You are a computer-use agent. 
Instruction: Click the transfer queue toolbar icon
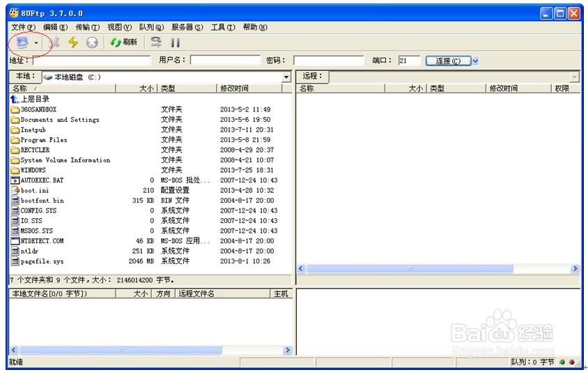(x=156, y=42)
